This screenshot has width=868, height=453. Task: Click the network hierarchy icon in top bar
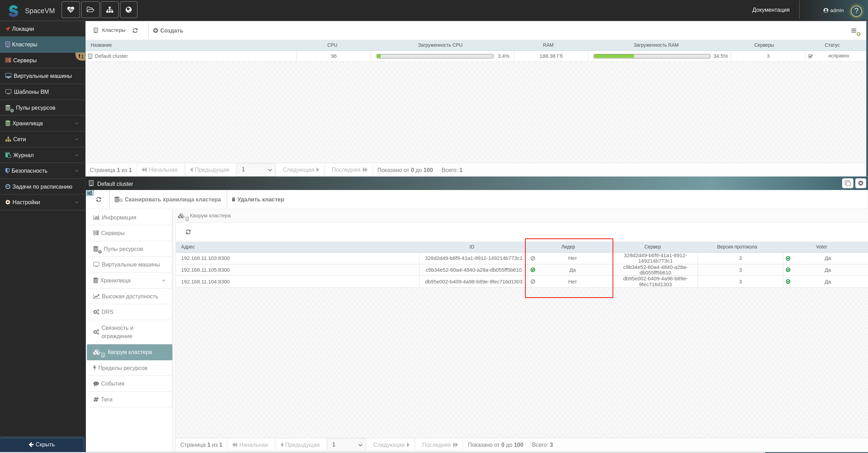click(110, 10)
